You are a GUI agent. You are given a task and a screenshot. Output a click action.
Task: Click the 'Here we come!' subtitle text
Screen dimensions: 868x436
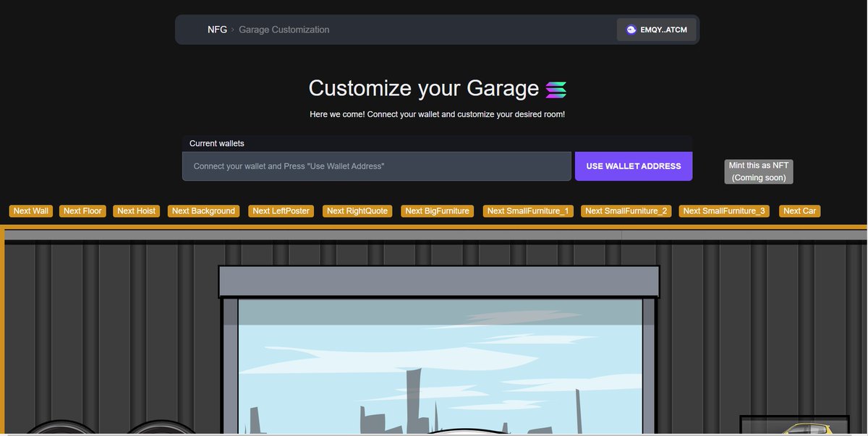point(437,114)
